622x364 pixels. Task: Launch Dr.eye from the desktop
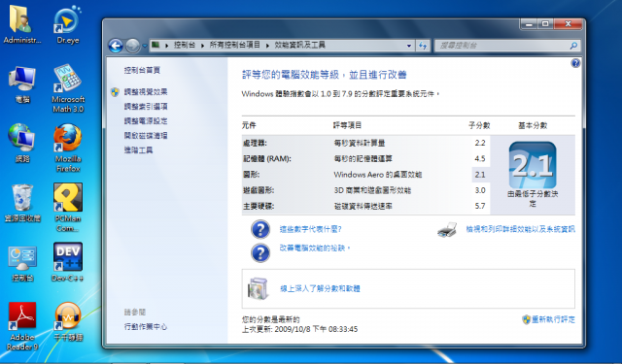pyautogui.click(x=67, y=23)
